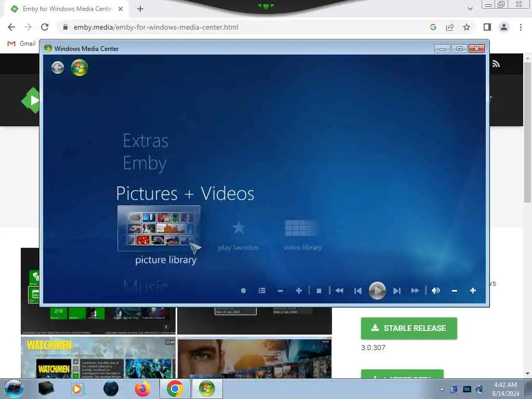Image resolution: width=532 pixels, height=399 pixels.
Task: Mute audio using the speaker icon
Action: pos(436,291)
